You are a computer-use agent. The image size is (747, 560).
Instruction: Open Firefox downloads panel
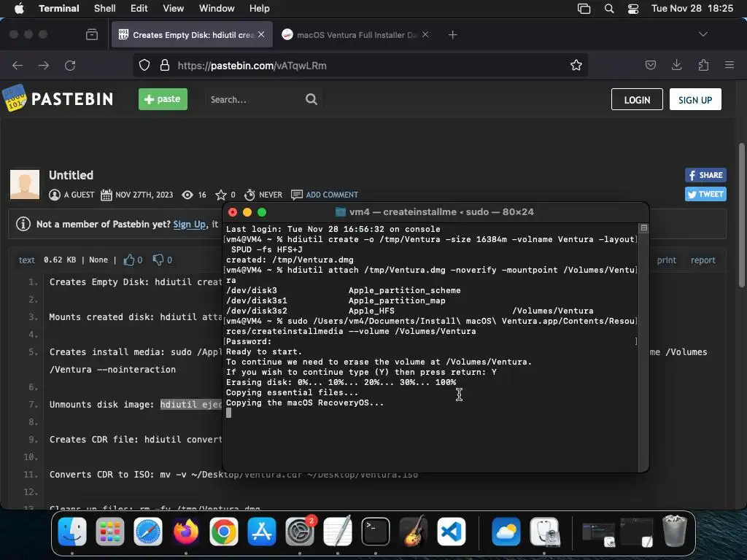pyautogui.click(x=676, y=65)
